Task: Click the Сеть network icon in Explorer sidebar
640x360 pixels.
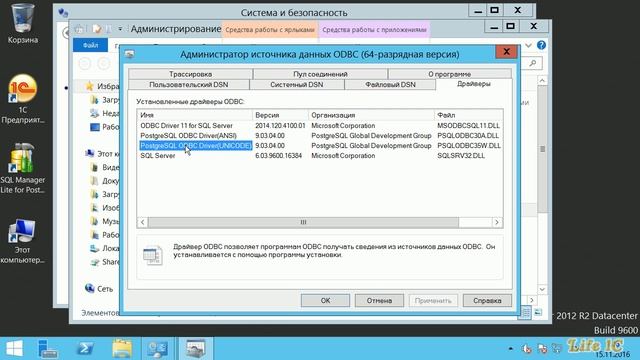Action: pyautogui.click(x=89, y=288)
